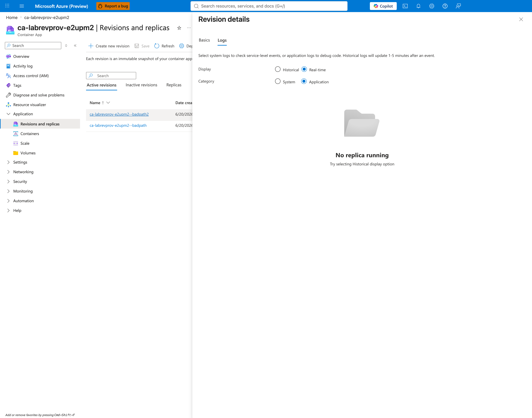Viewport: 532px width, 418px height.
Task: Click the global search resources field
Action: (x=269, y=6)
